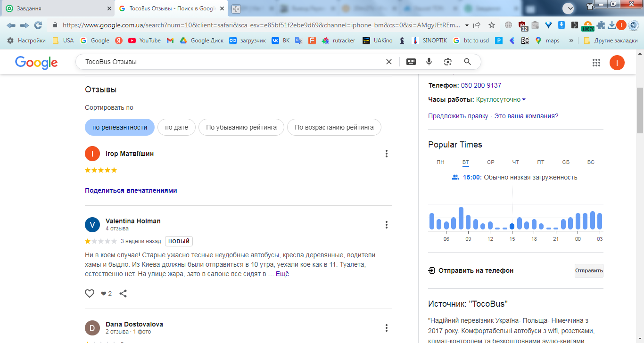Viewport: 644px width, 343px height.
Task: Click the Отправить button
Action: coord(589,270)
